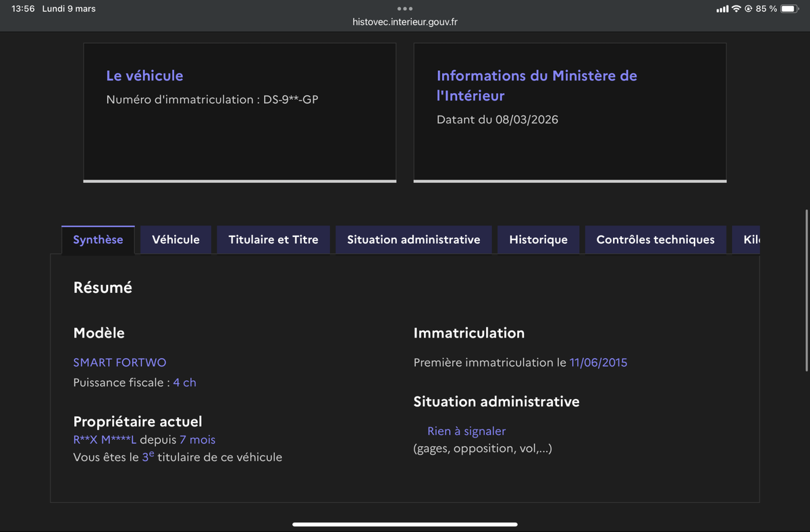This screenshot has height=532, width=810.
Task: Tap the orientation lock icon
Action: coord(749,9)
